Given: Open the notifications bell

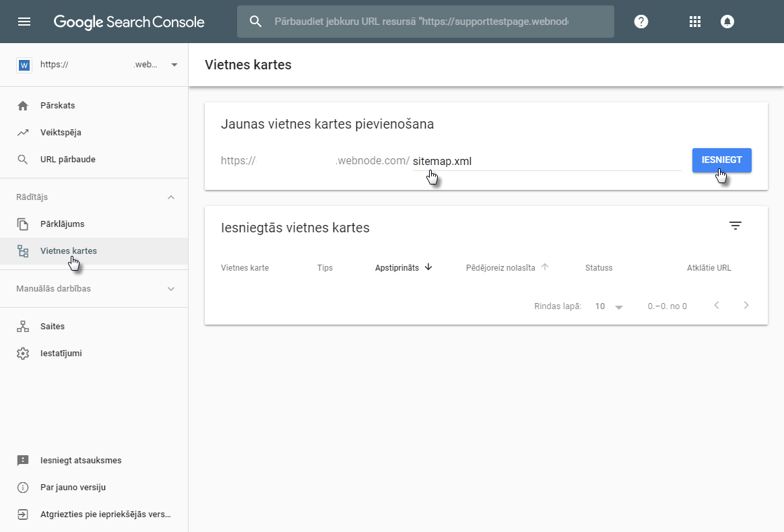Looking at the screenshot, I should [727, 22].
